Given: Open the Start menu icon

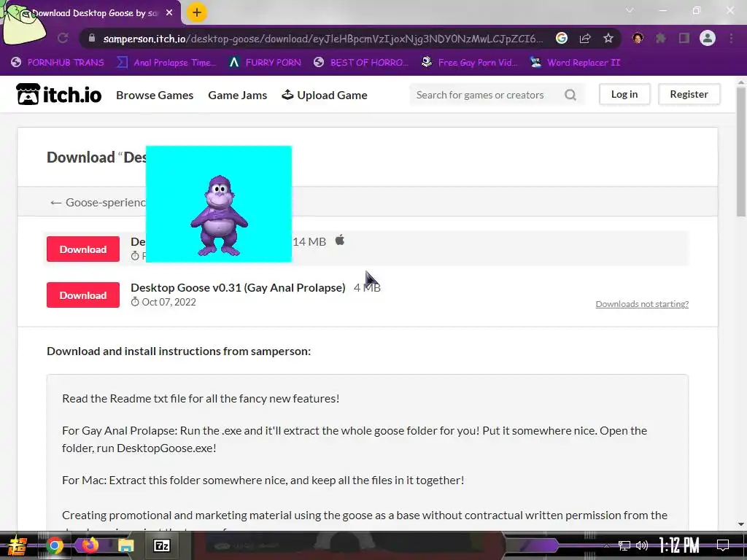Looking at the screenshot, I should (16, 545).
